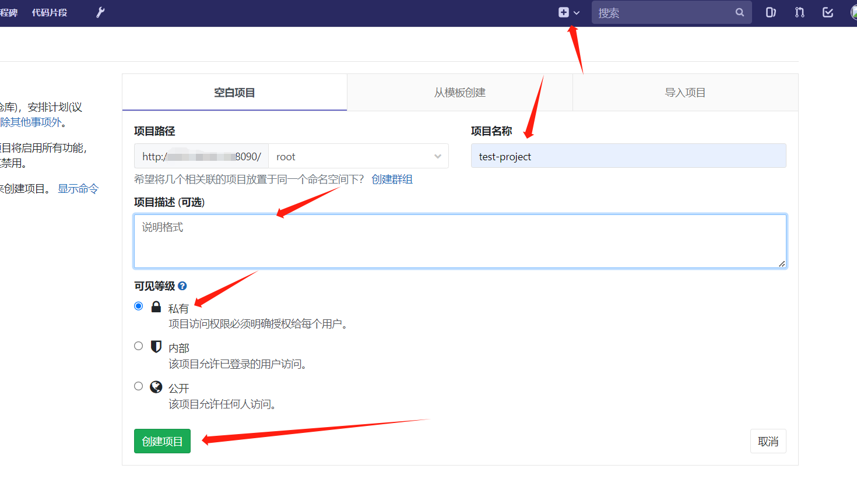Click the visibility level help icon
The image size is (857, 504).
pos(182,286)
